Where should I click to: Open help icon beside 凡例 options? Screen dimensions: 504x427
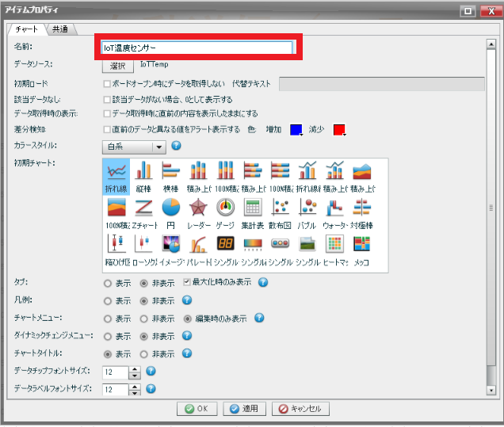click(187, 300)
